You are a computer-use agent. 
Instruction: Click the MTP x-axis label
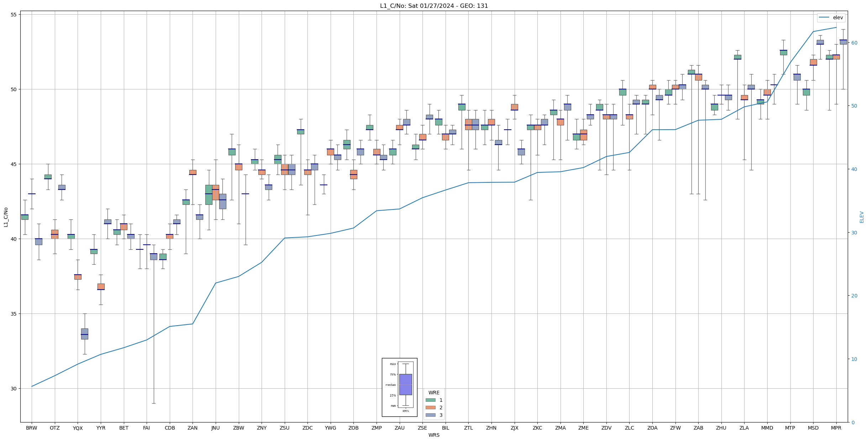click(x=790, y=428)
